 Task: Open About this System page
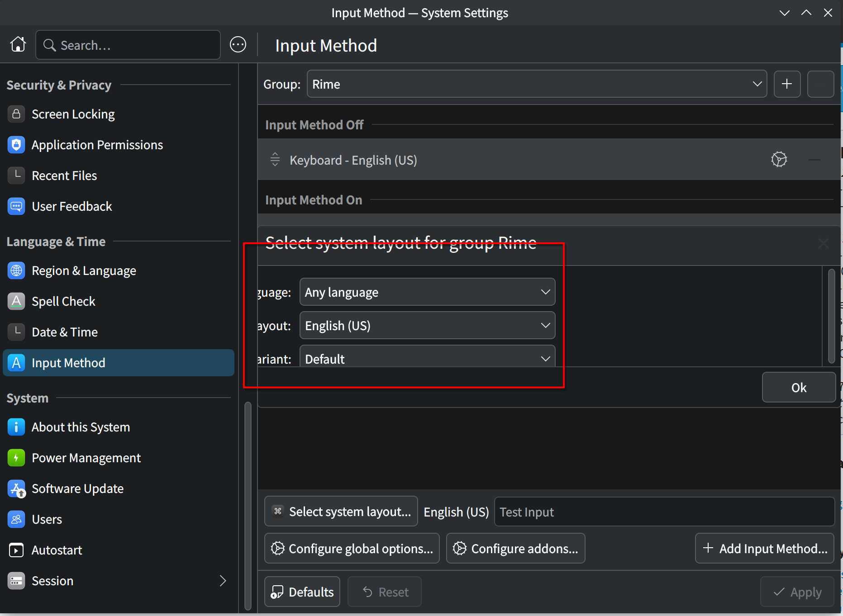click(x=119, y=427)
